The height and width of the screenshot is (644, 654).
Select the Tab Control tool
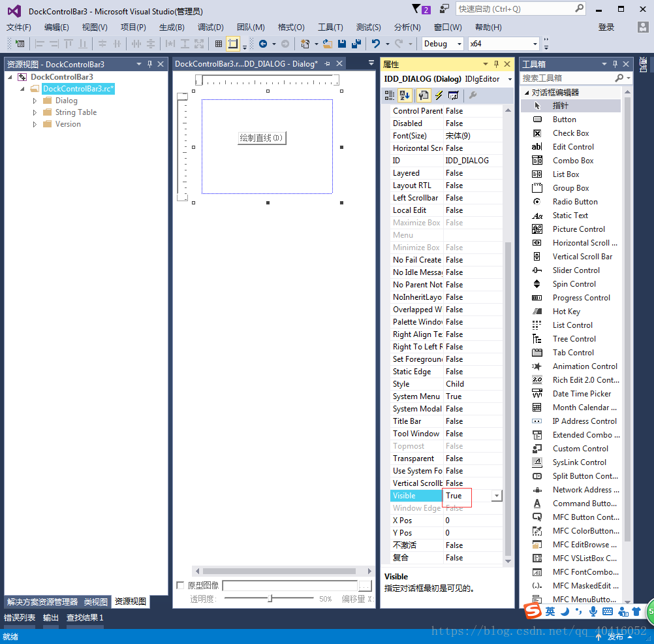click(571, 353)
